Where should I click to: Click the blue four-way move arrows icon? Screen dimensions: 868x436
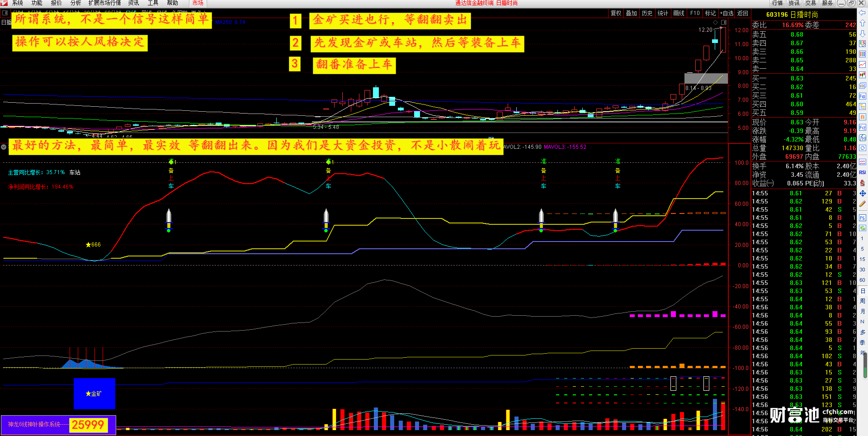point(863,193)
